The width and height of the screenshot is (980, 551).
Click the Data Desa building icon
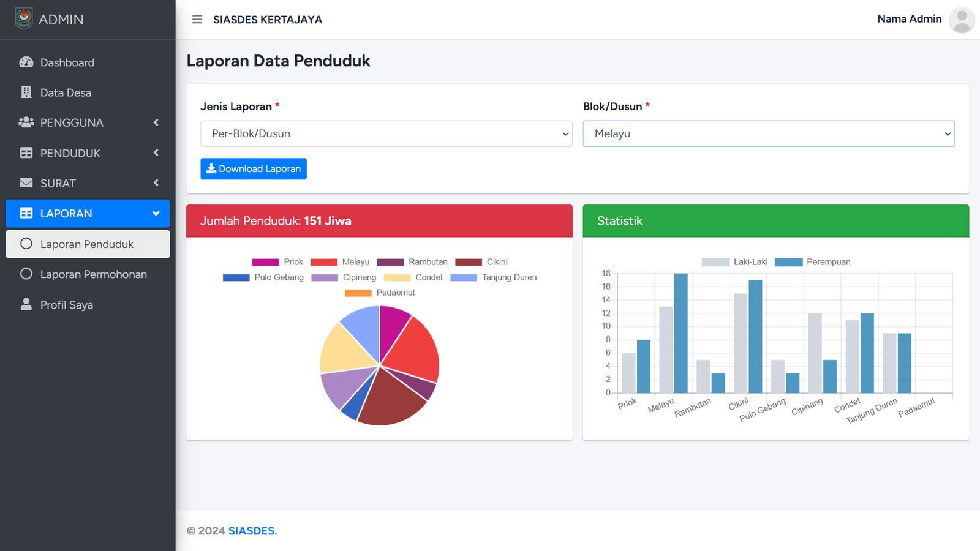pos(26,92)
